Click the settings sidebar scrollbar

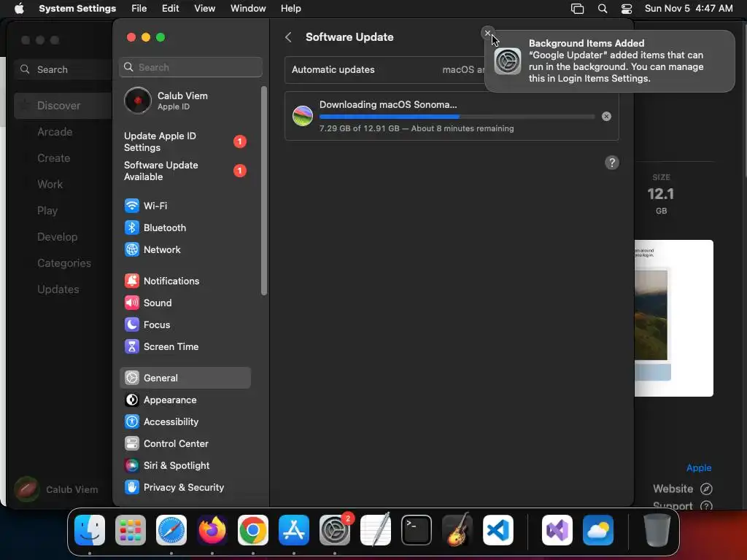tap(264, 190)
